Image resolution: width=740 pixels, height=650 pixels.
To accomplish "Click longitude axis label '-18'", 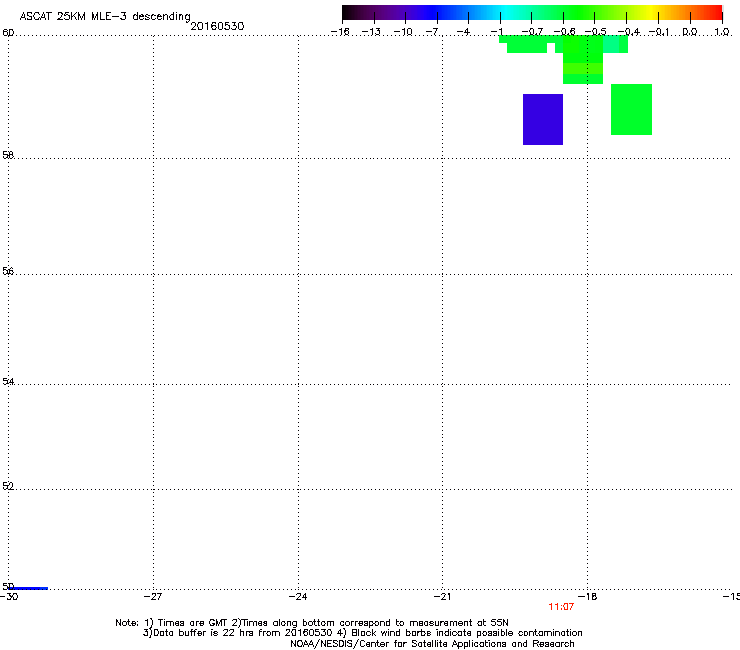I will pyautogui.click(x=588, y=597).
